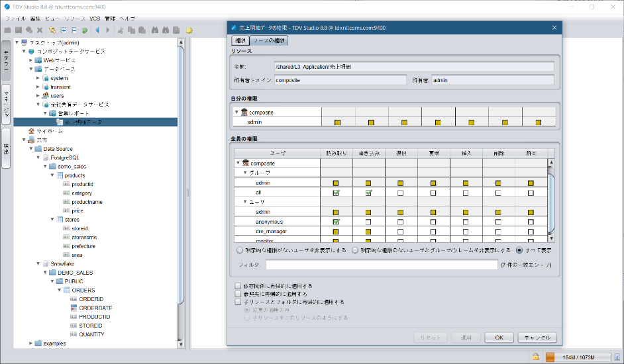Click the icon right of memory indicator
Screen dimensions: 624x364
coord(617,357)
